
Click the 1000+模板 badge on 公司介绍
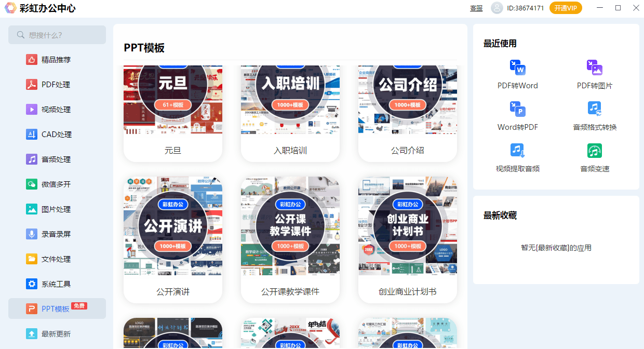click(x=408, y=105)
